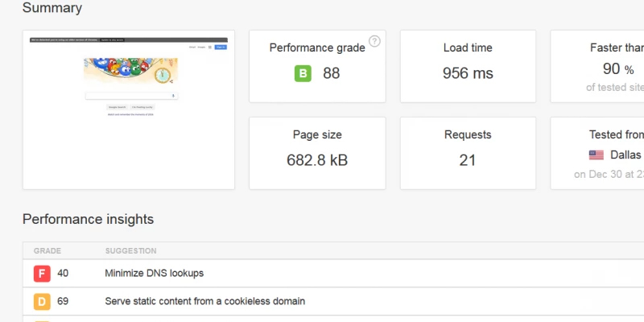The image size is (644, 322).
Task: Click the Load time 956 ms card
Action: [x=468, y=66]
